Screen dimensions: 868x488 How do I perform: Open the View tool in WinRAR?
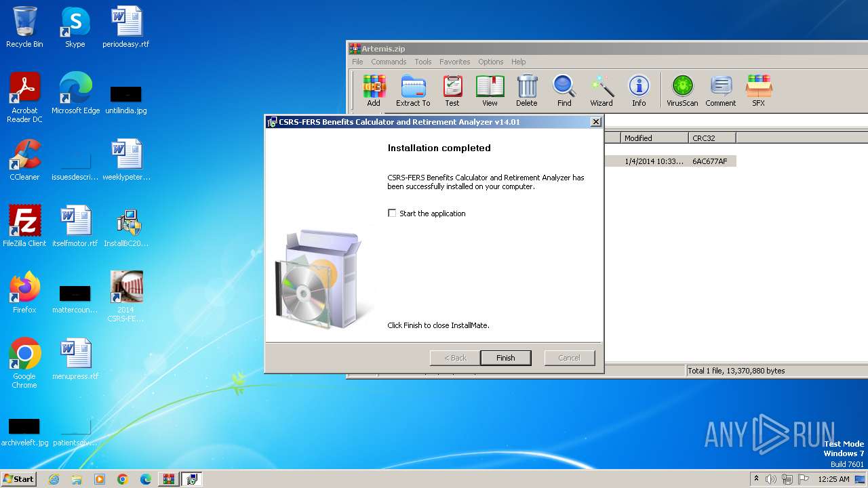(490, 91)
